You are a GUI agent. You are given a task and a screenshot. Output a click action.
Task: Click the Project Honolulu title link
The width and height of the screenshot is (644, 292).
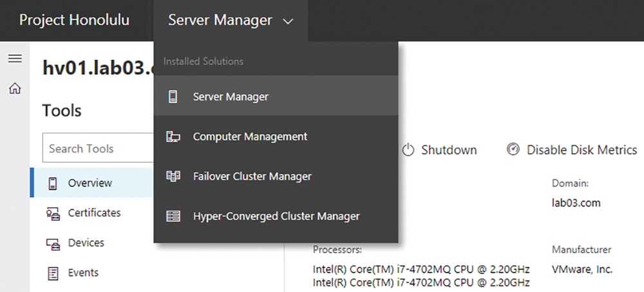tap(74, 20)
